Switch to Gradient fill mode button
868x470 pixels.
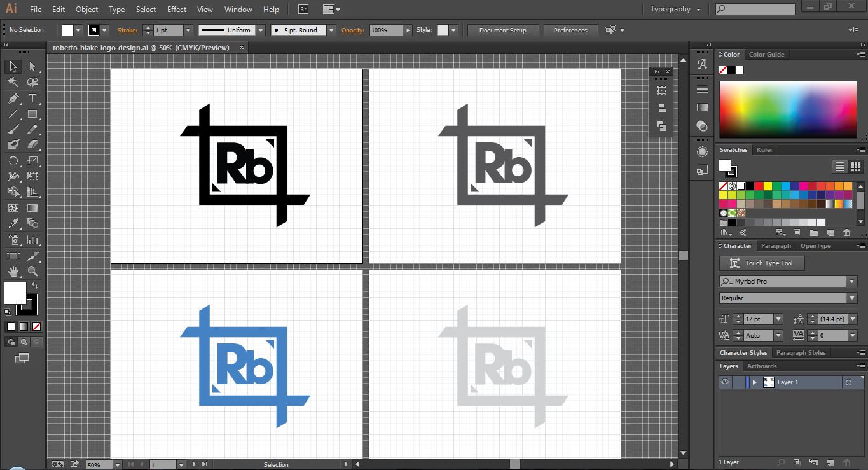tap(24, 326)
